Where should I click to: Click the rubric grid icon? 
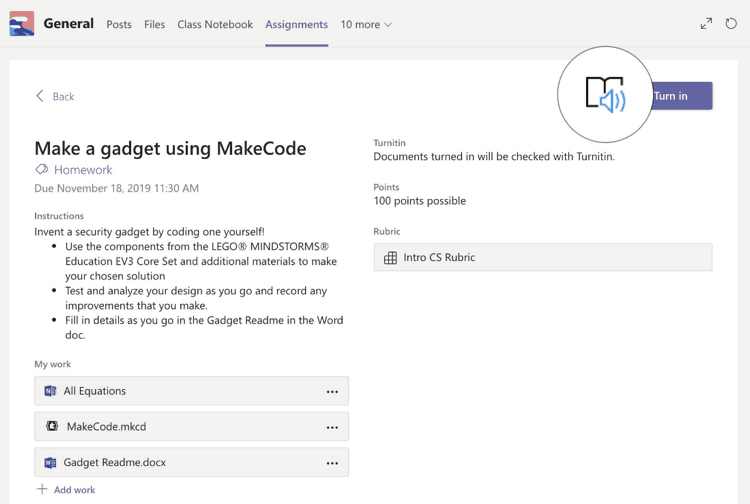pyautogui.click(x=390, y=258)
